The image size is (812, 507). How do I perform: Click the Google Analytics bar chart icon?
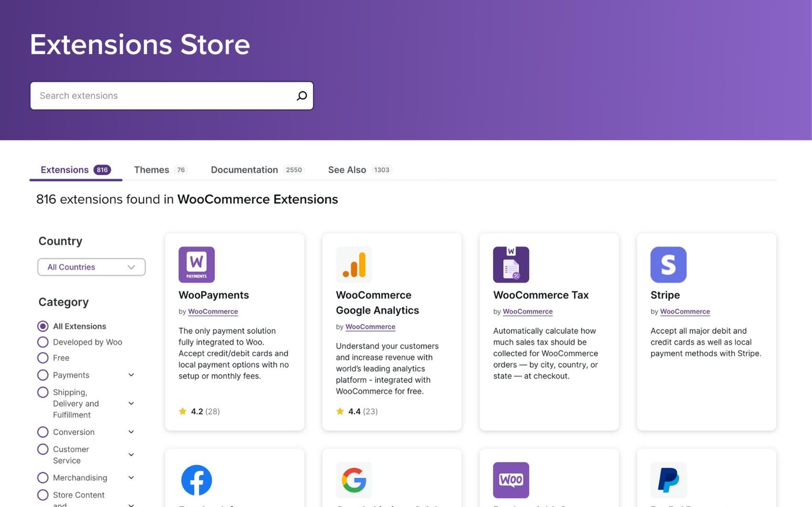tap(353, 264)
